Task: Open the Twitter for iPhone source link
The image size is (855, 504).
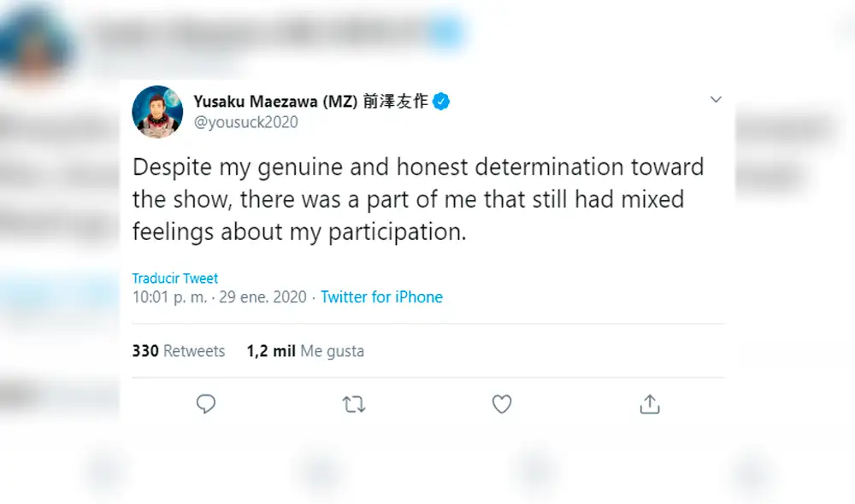Action: pos(381,297)
